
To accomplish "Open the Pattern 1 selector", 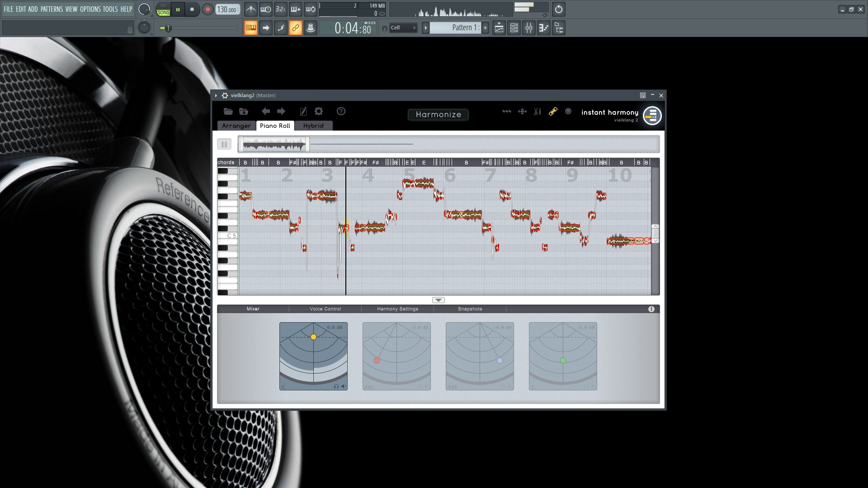I will point(455,28).
